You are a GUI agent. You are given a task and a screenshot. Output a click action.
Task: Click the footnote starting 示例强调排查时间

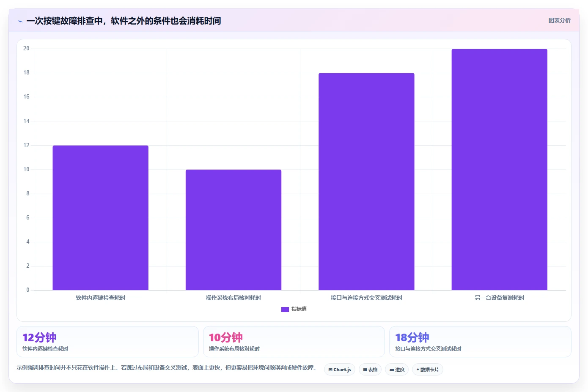tap(167, 368)
